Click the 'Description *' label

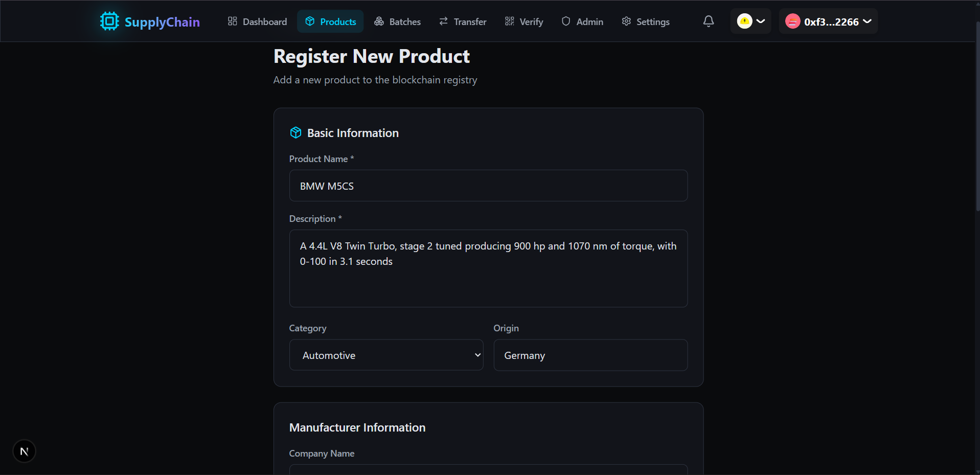click(x=315, y=219)
